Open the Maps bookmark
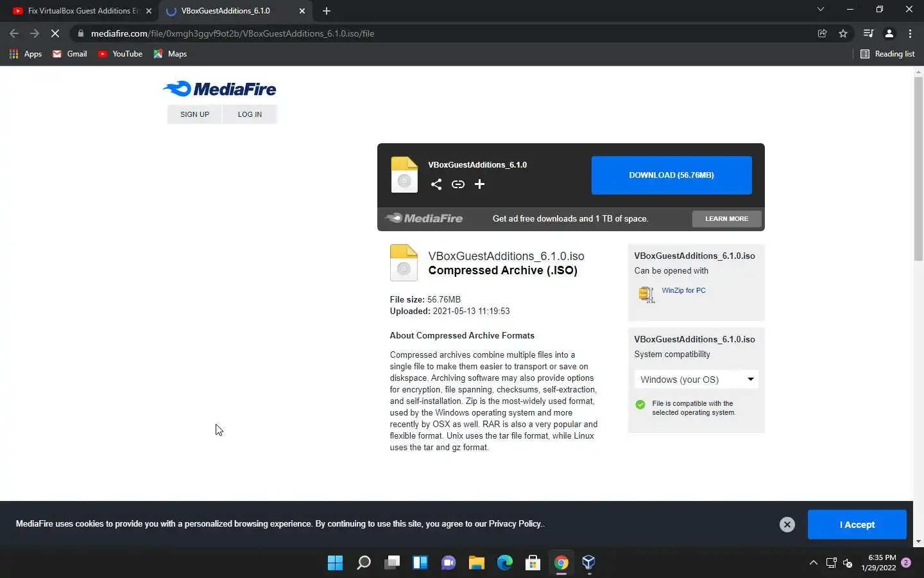The height and width of the screenshot is (578, 924). pyautogui.click(x=170, y=54)
